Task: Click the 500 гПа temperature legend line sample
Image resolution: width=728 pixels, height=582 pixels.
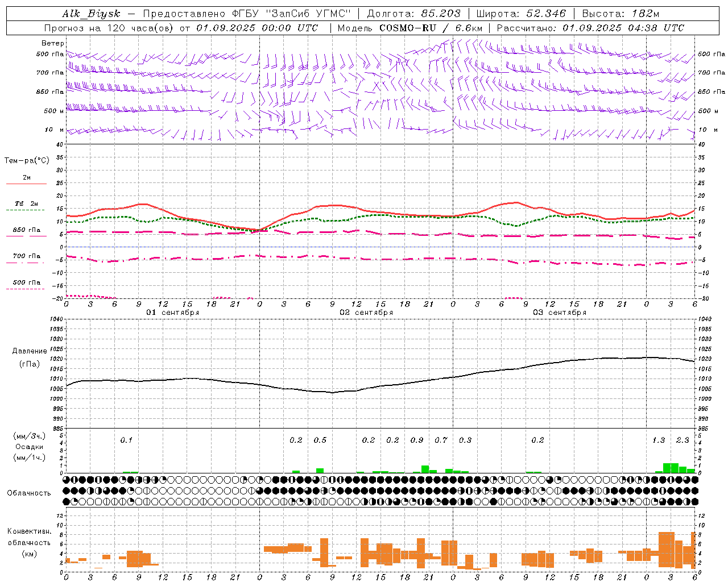Action: tap(26, 289)
